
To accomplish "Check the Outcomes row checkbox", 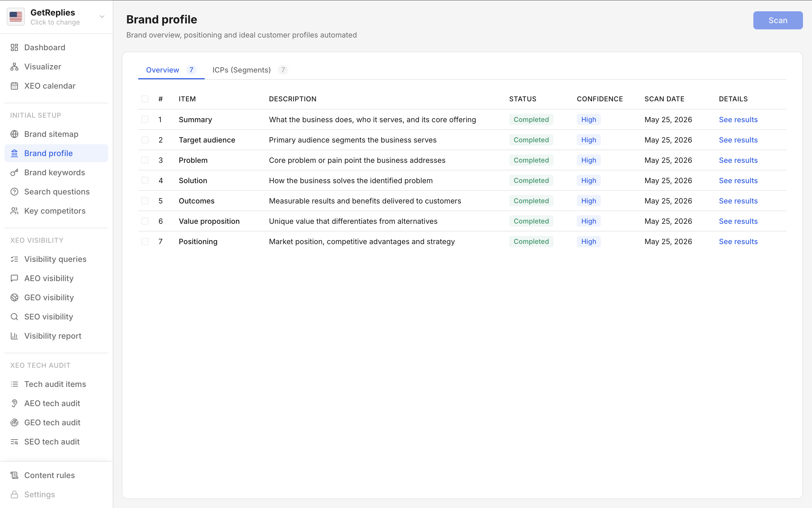I will (x=145, y=201).
